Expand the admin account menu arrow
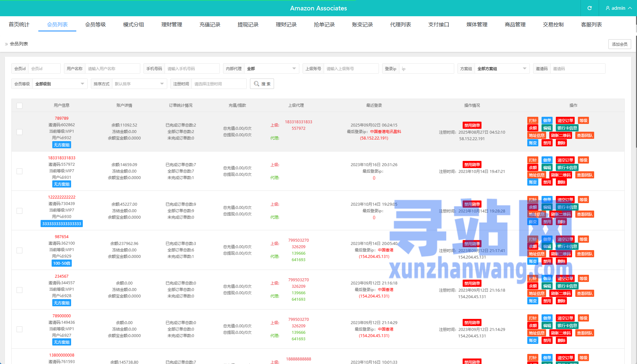The image size is (637, 364). [630, 8]
